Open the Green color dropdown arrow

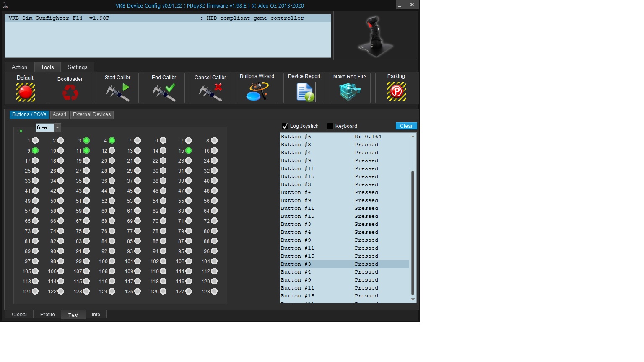click(x=58, y=127)
